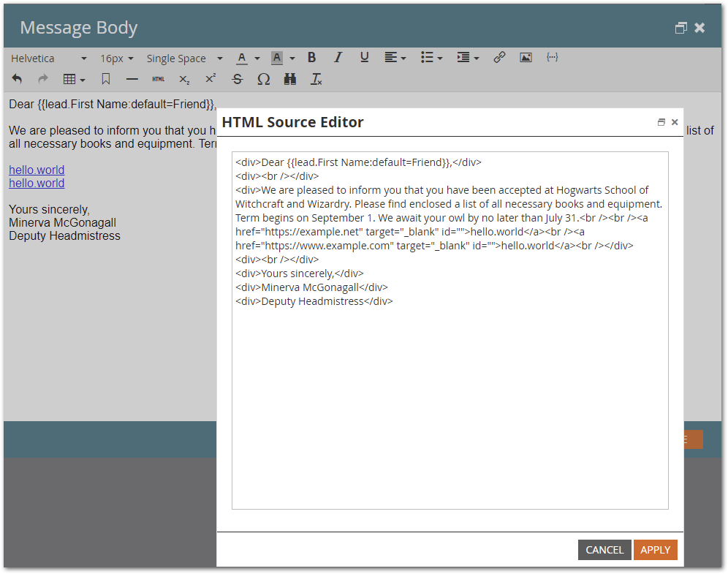
Task: Click the binoculars Find icon
Action: click(x=290, y=80)
